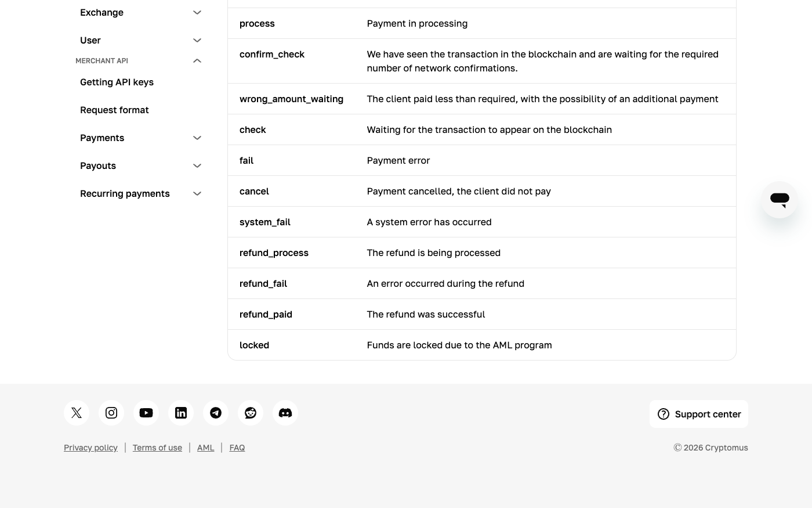The height and width of the screenshot is (508, 812).
Task: Click the 'Payment error' description
Action: (398, 160)
